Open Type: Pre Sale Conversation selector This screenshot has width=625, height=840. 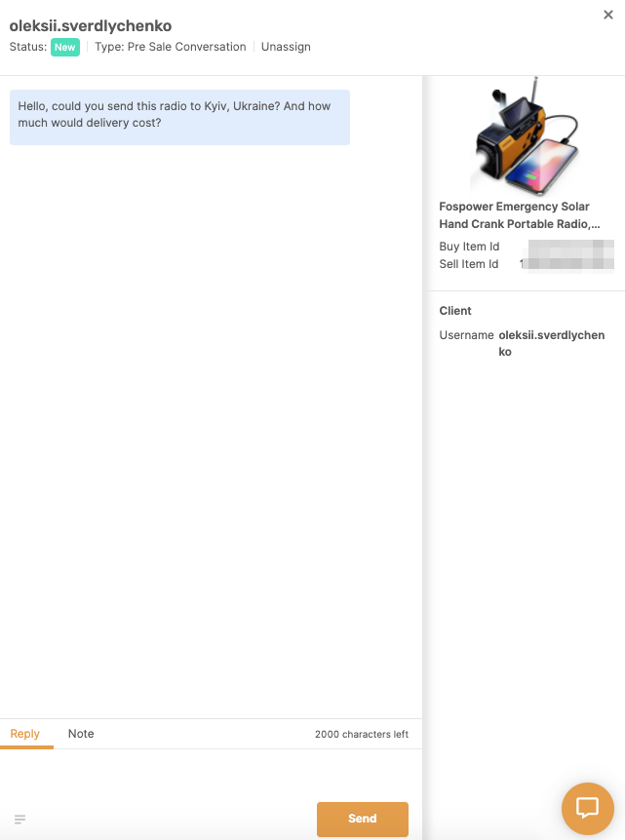coord(171,47)
